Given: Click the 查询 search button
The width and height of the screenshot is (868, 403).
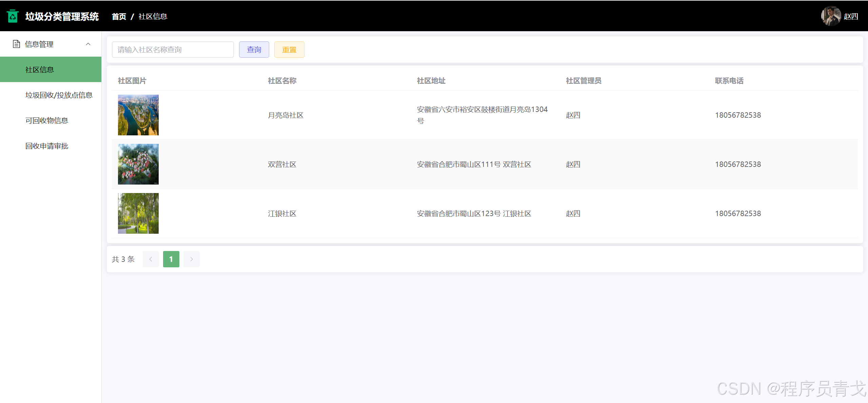Looking at the screenshot, I should point(254,50).
